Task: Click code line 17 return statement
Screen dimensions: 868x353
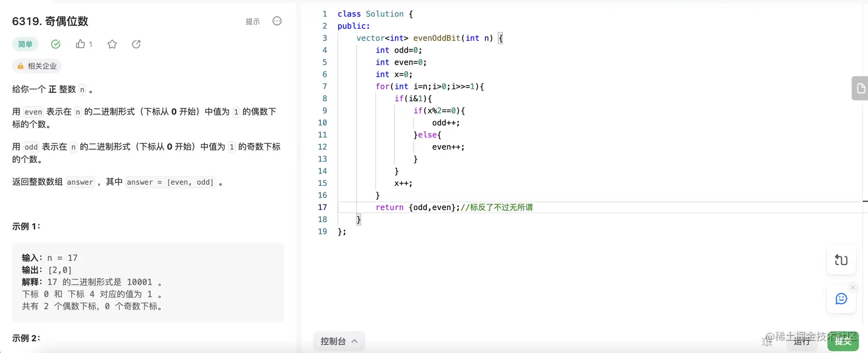Action: click(454, 207)
